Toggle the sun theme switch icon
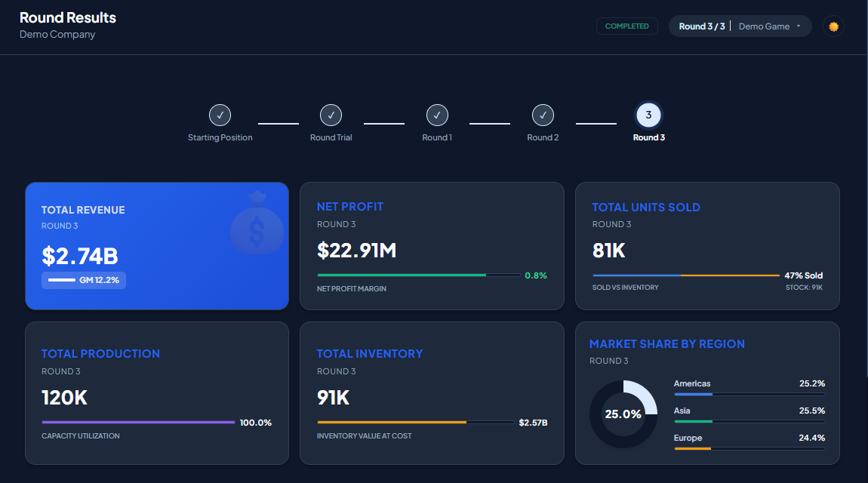The width and height of the screenshot is (868, 483). tap(833, 26)
